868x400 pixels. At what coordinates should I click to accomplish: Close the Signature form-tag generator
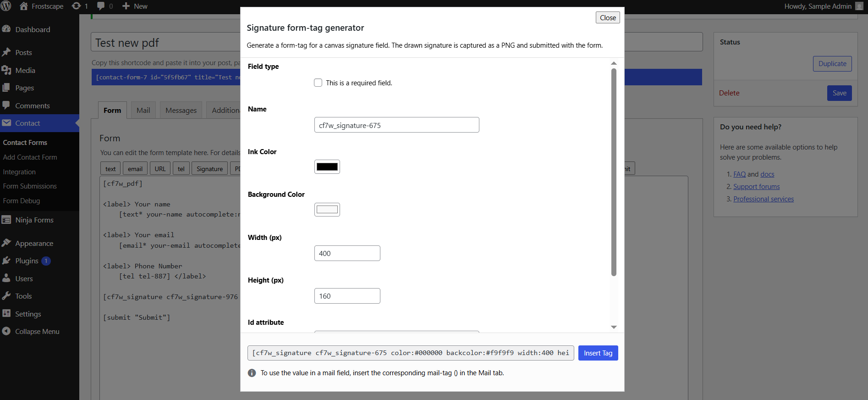[608, 17]
